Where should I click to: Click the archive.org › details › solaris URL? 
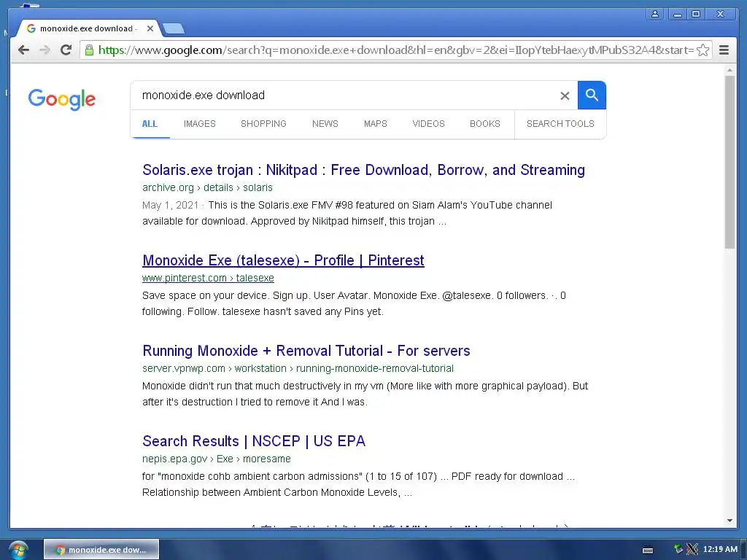207,187
